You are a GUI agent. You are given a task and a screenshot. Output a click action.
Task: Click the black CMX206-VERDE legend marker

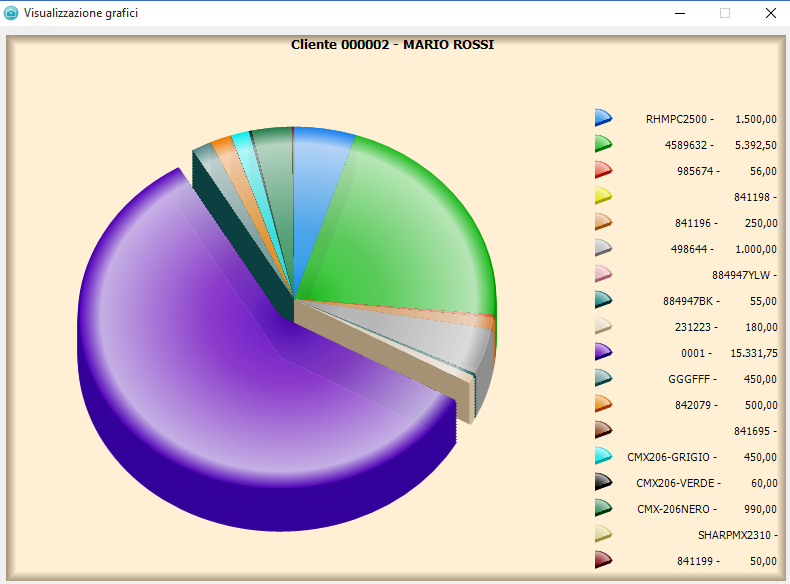603,482
